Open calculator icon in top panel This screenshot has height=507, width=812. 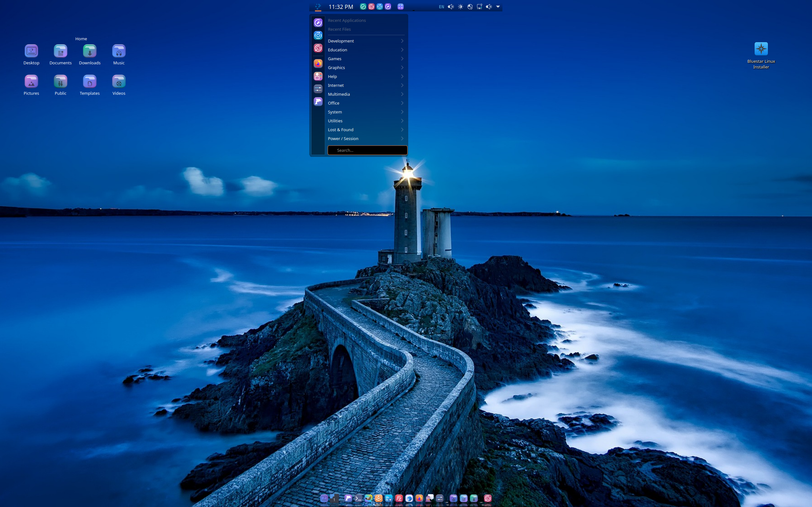pyautogui.click(x=401, y=6)
